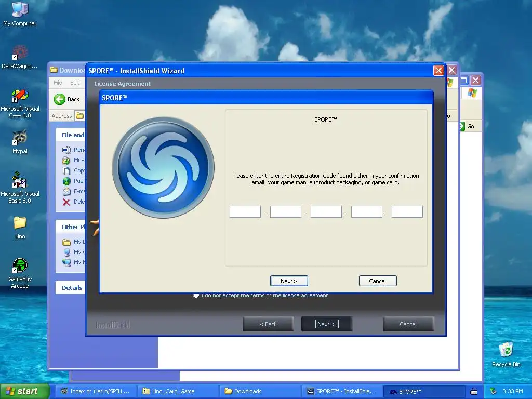Click the Address bar folder icon
The width and height of the screenshot is (532, 399).
point(79,116)
